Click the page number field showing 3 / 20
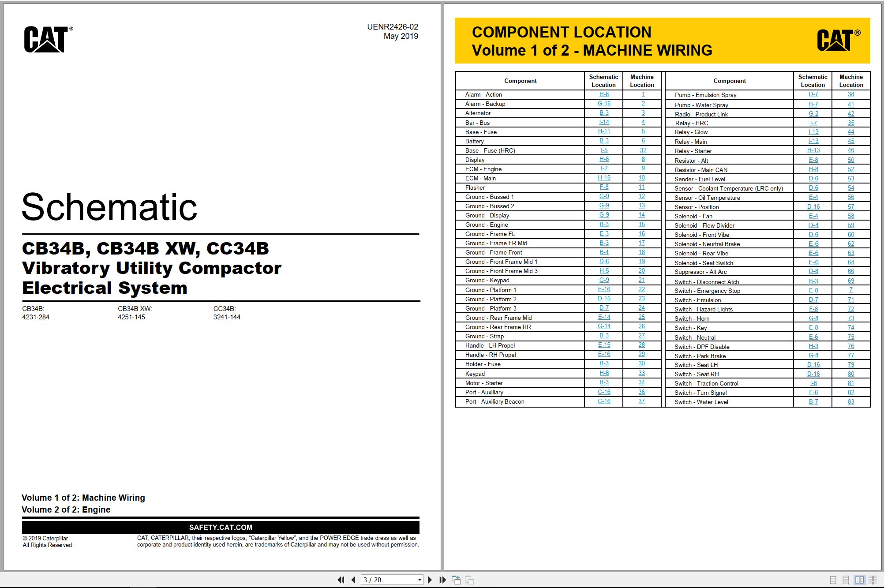Screen dimensions: 884x588 coord(388,580)
